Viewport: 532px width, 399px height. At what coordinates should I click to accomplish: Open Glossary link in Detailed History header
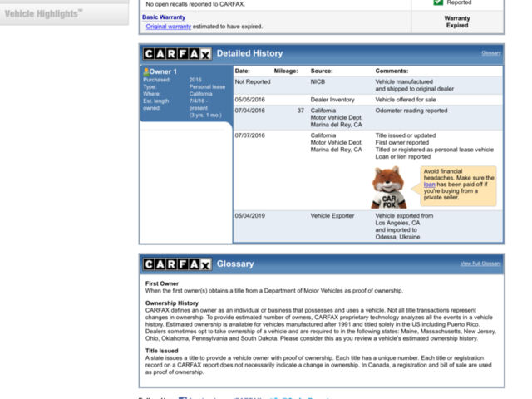click(491, 53)
